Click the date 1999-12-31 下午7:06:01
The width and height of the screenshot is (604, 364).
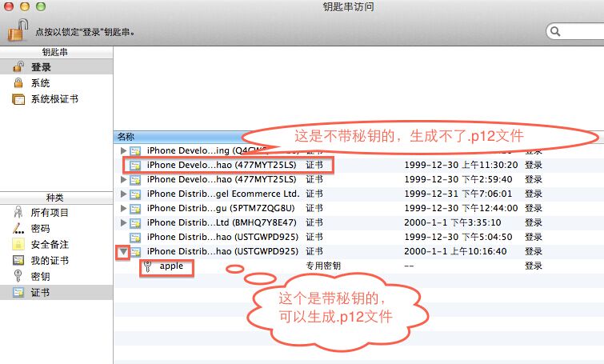coord(458,194)
